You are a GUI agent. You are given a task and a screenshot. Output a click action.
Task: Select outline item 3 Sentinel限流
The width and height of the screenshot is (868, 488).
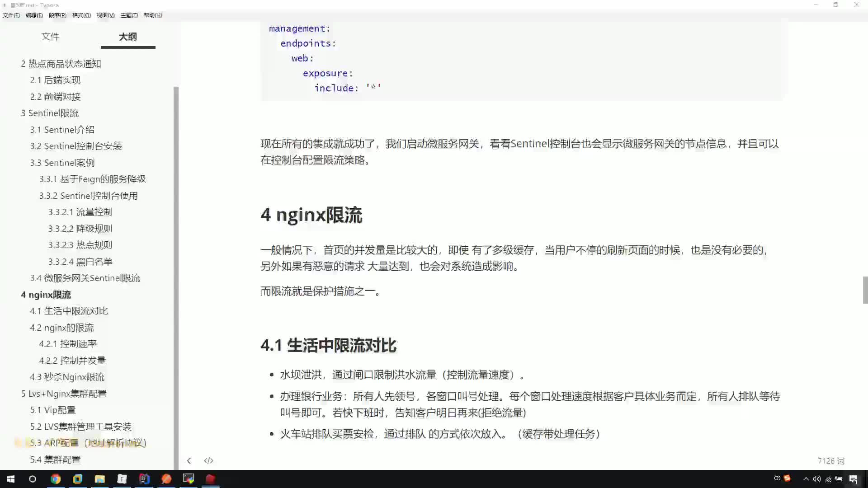coord(50,113)
